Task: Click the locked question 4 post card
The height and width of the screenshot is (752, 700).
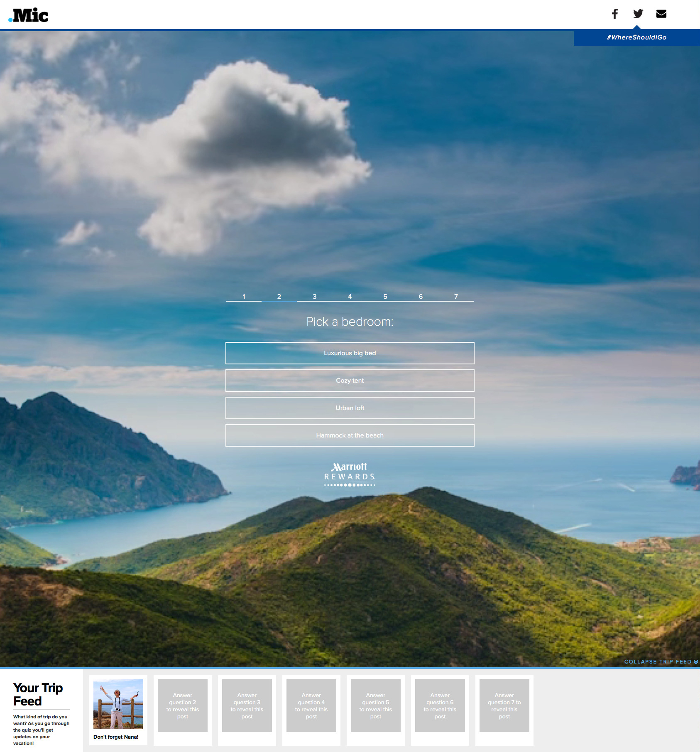Action: [x=311, y=705]
